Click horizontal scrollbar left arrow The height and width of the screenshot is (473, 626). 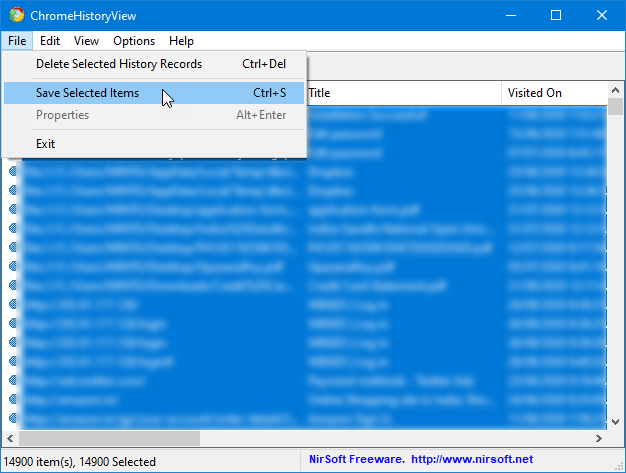click(10, 438)
